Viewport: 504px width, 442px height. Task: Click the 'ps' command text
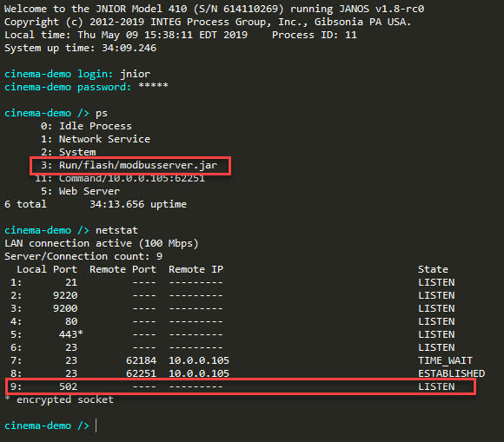[102, 114]
